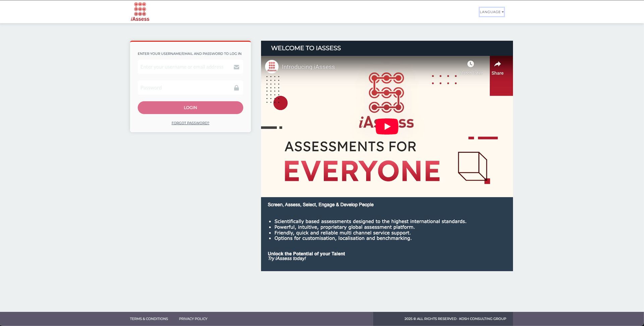
Task: Click the Share arrow icon on video
Action: (x=497, y=64)
